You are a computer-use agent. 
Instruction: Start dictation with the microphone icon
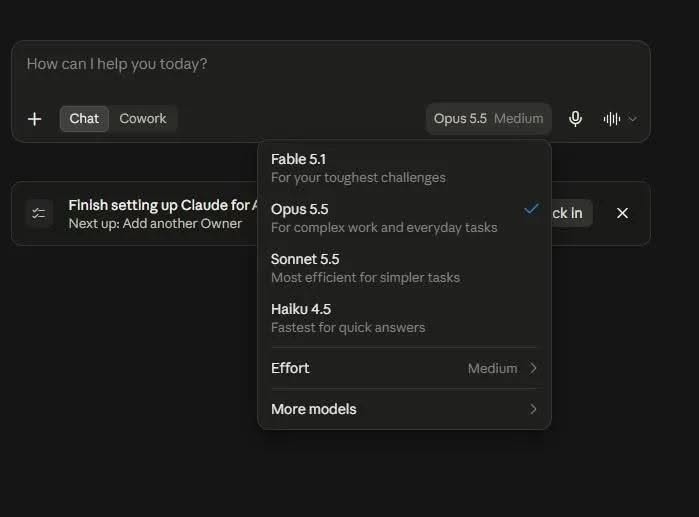pos(575,119)
